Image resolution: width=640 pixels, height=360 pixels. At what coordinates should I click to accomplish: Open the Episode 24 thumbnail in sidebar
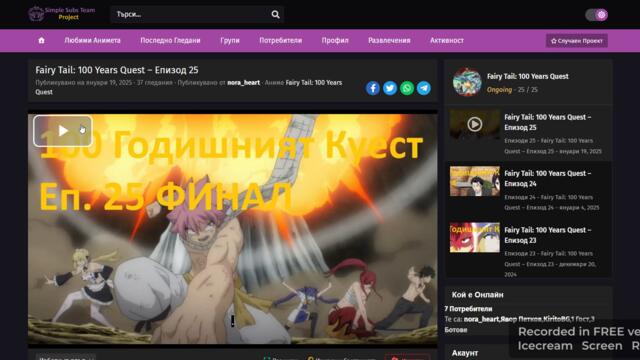pos(475,181)
